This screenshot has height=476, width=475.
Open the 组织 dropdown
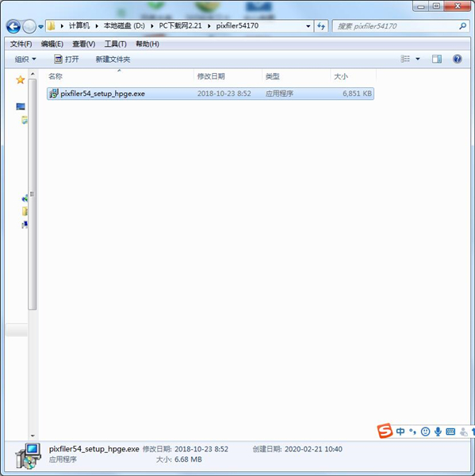(25, 59)
